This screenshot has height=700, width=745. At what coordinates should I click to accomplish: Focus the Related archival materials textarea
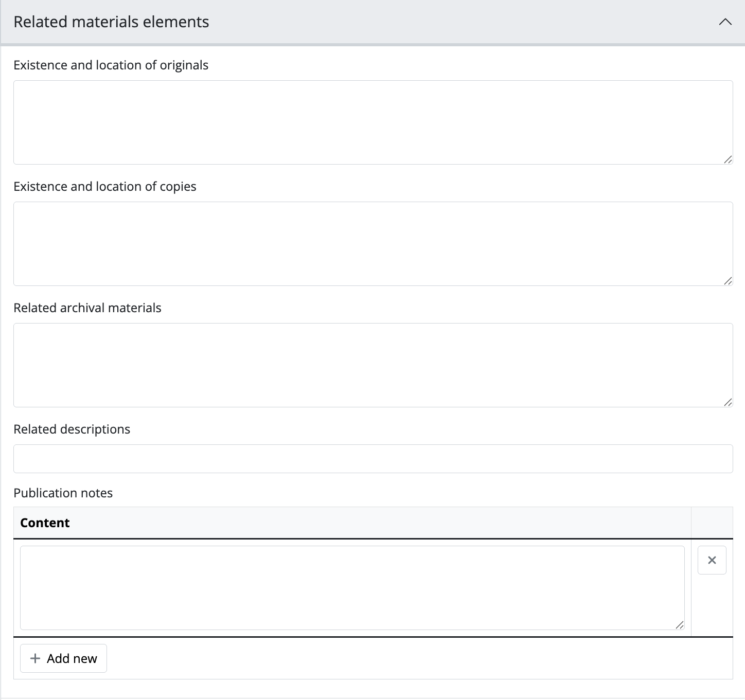point(372,365)
